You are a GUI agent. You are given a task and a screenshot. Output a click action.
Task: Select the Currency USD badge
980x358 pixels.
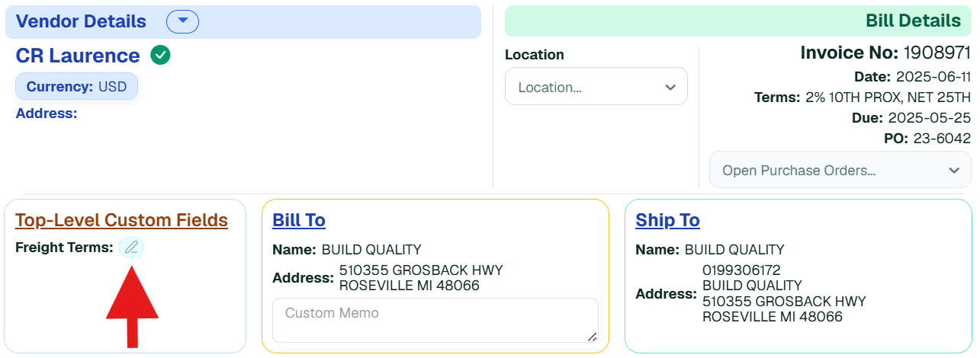76,87
